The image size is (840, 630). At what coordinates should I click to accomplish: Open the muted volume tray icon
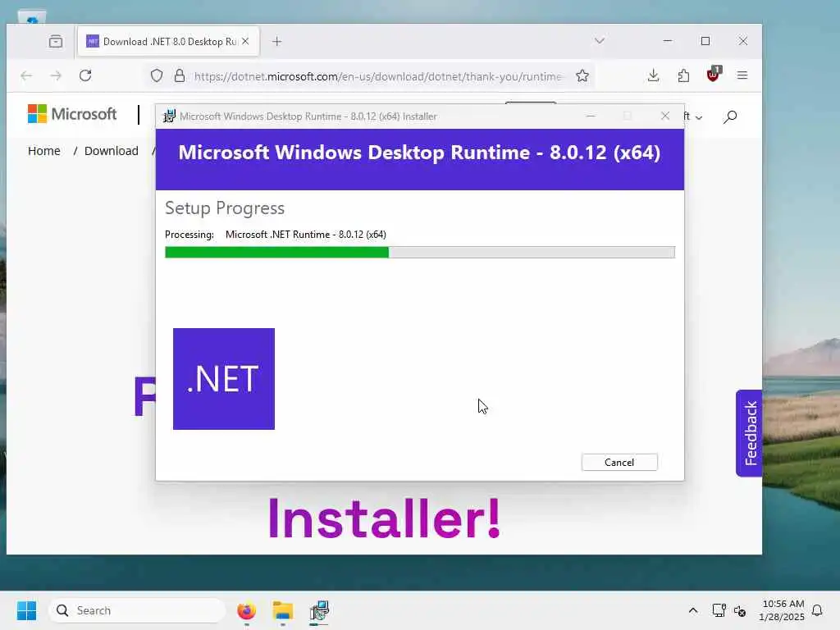point(740,610)
